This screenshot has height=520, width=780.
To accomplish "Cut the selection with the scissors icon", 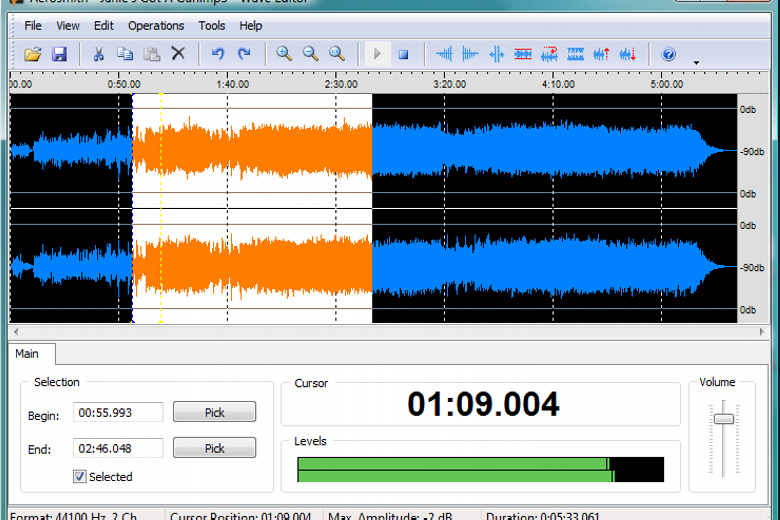I will [x=98, y=54].
